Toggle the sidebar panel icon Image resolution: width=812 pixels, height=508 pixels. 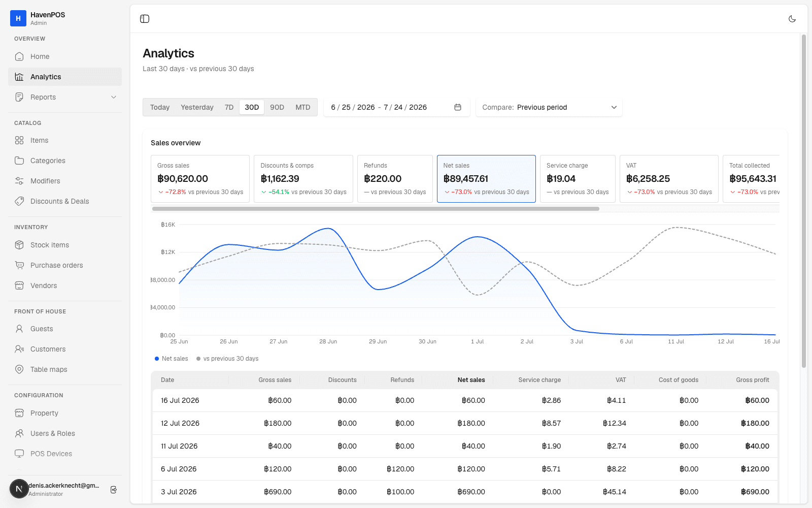[x=145, y=19]
